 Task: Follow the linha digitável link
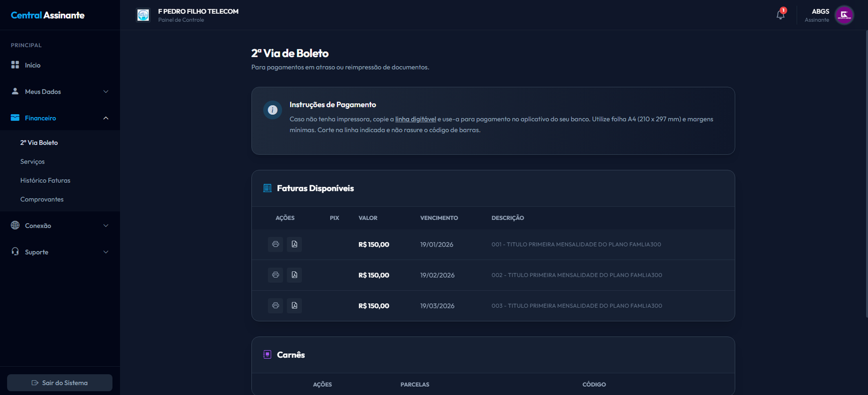click(x=416, y=119)
